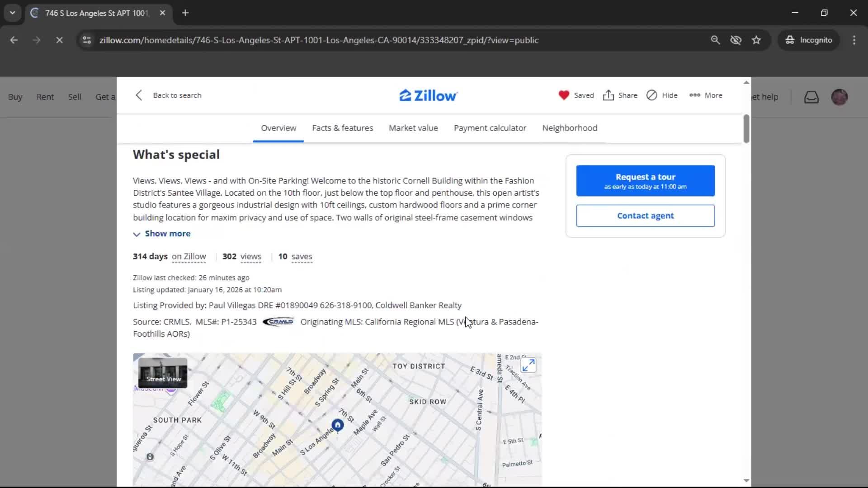Expand the Show more description
Screen dimensions: 868x488
pyautogui.click(x=162, y=234)
